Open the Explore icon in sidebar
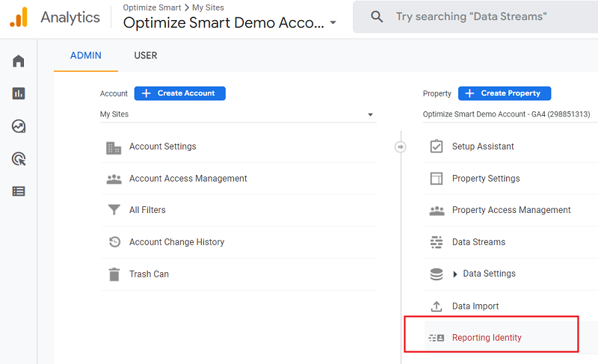 (x=18, y=126)
